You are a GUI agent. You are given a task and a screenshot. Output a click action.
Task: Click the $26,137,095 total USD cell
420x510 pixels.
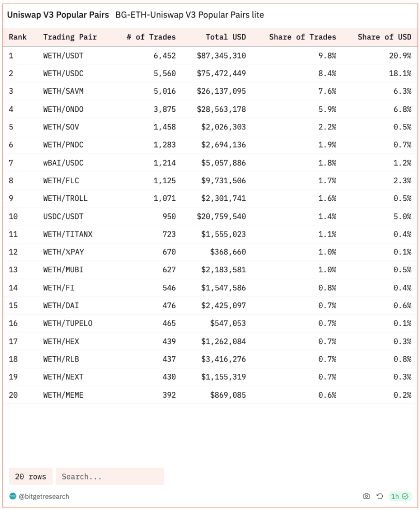click(x=221, y=91)
